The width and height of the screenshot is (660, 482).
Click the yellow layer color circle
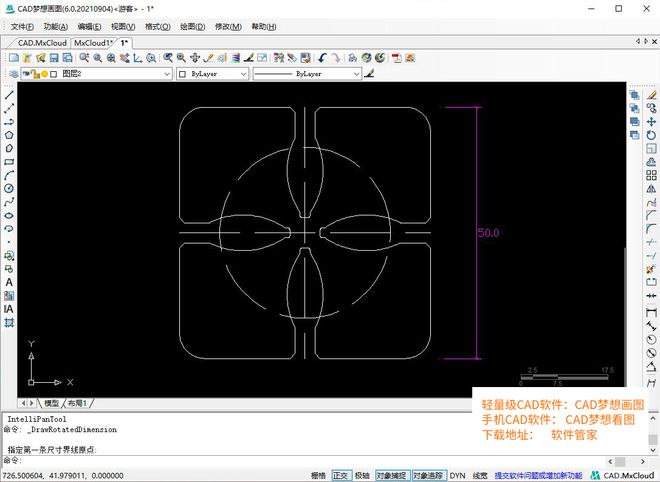click(45, 74)
